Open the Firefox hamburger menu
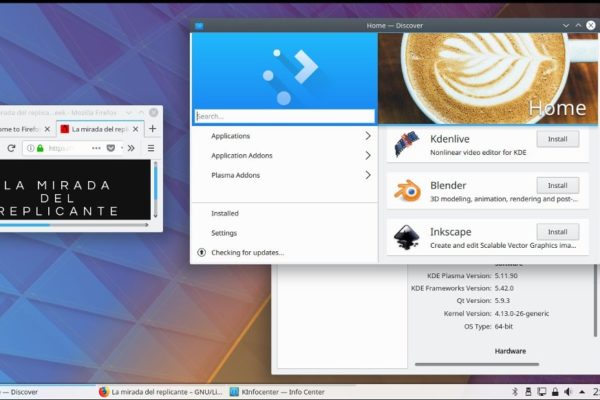Viewport: 600px width, 400px height. (152, 148)
